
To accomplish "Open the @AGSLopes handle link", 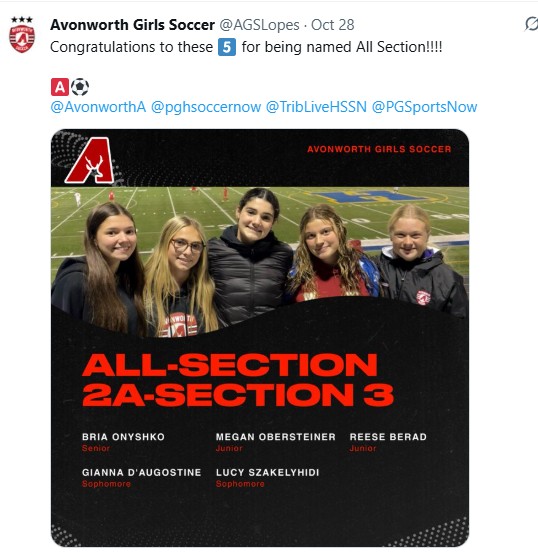I will [x=259, y=25].
